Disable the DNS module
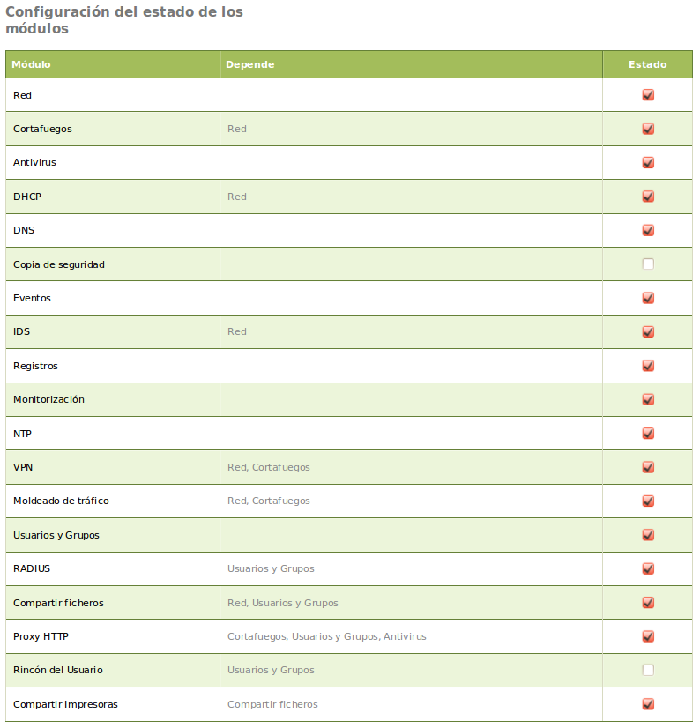 (648, 230)
